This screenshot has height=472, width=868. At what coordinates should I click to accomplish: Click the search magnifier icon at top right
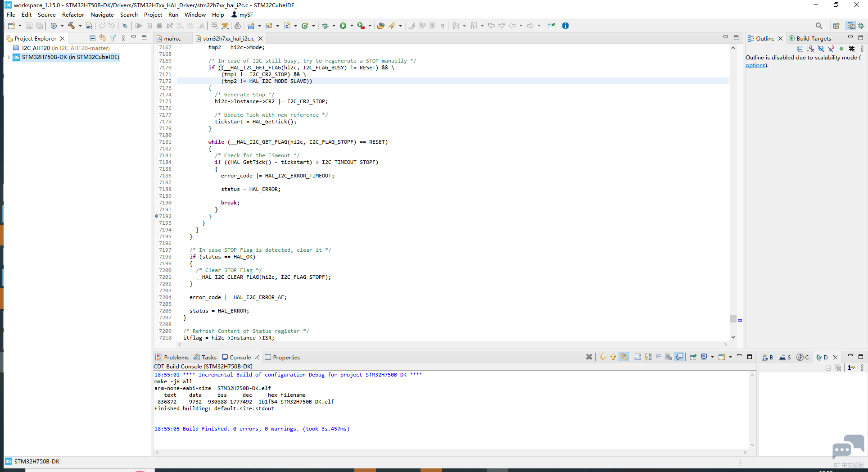click(x=819, y=26)
